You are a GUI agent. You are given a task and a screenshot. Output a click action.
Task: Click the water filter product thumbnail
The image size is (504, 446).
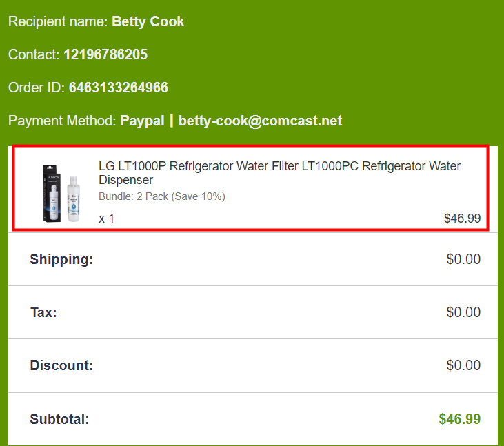click(61, 192)
